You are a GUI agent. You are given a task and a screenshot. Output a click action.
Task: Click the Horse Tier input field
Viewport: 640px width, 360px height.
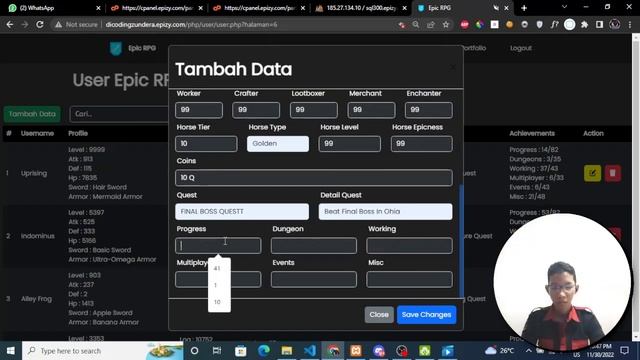tap(206, 144)
